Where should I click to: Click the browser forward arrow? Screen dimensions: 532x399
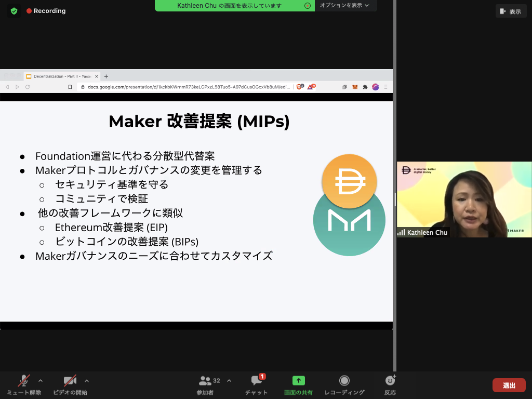(x=17, y=87)
